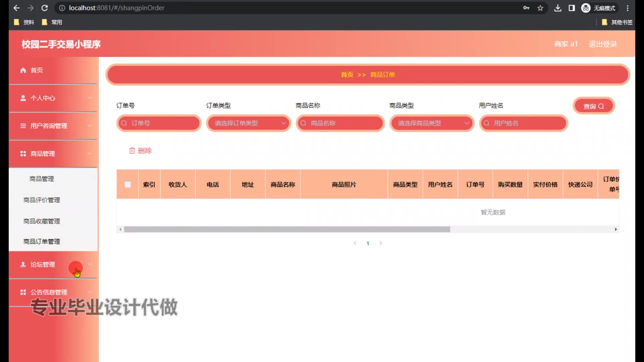
Task: Collapse the 商品管理 menu chevron
Action: (90, 154)
